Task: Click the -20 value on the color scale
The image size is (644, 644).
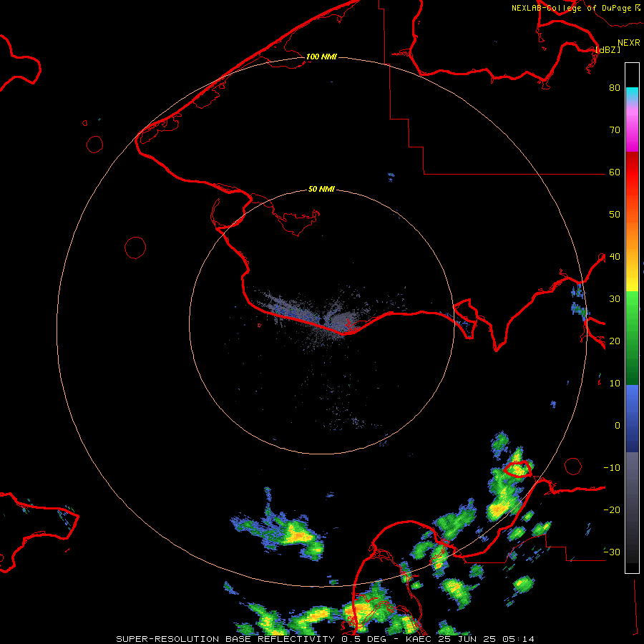Action: point(612,510)
